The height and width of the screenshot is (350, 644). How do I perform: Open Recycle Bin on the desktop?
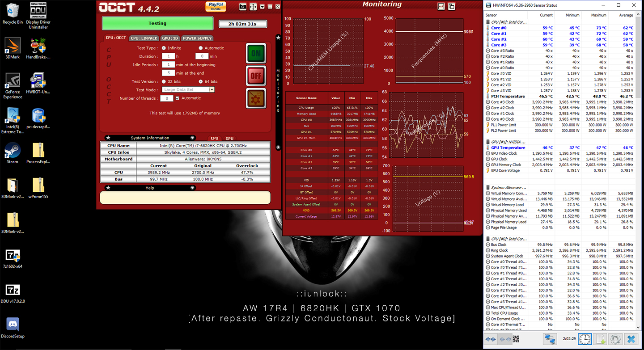13,13
